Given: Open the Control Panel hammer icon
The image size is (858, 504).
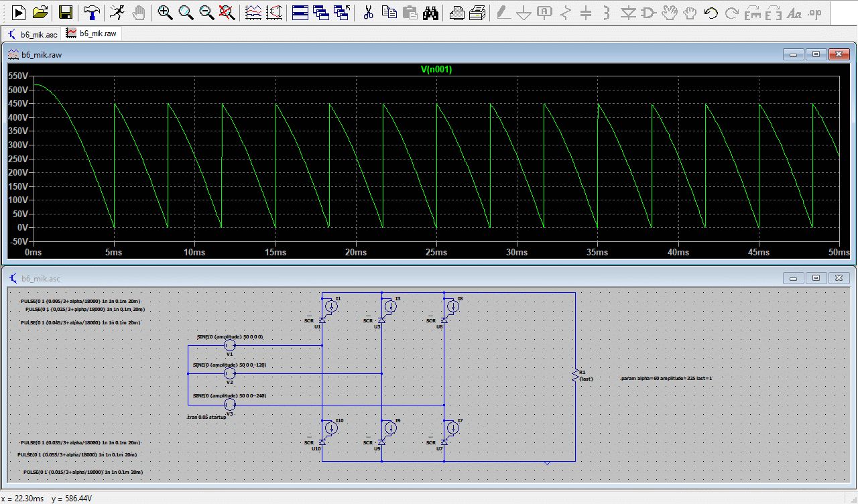Looking at the screenshot, I should (x=90, y=12).
